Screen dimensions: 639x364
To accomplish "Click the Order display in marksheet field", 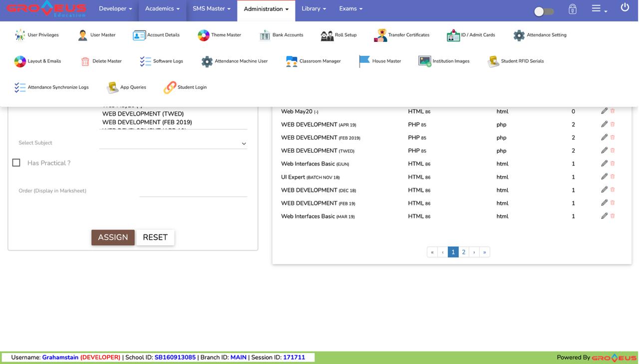I will pyautogui.click(x=193, y=191).
